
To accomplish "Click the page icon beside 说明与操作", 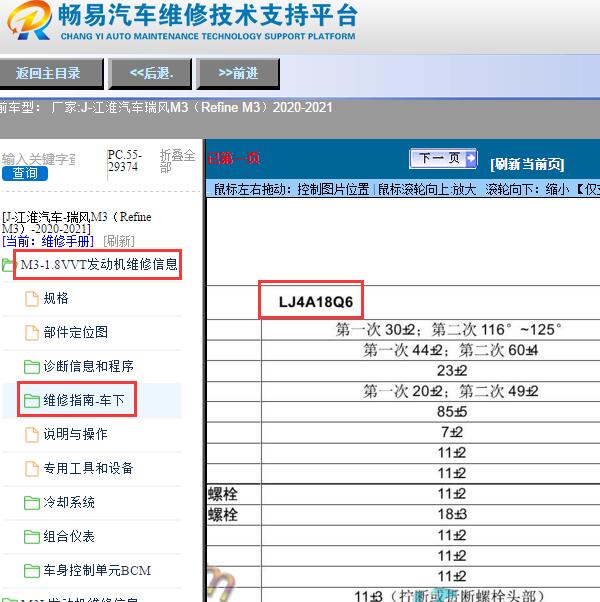I will point(32,435).
